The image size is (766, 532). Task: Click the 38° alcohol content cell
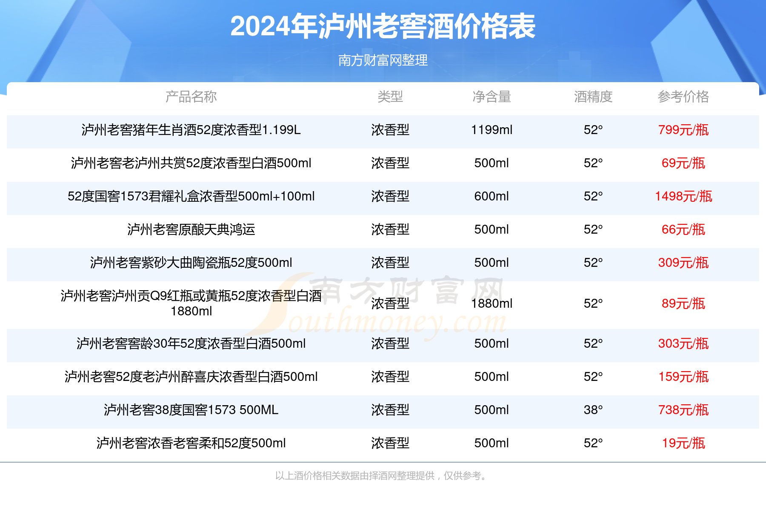(593, 410)
